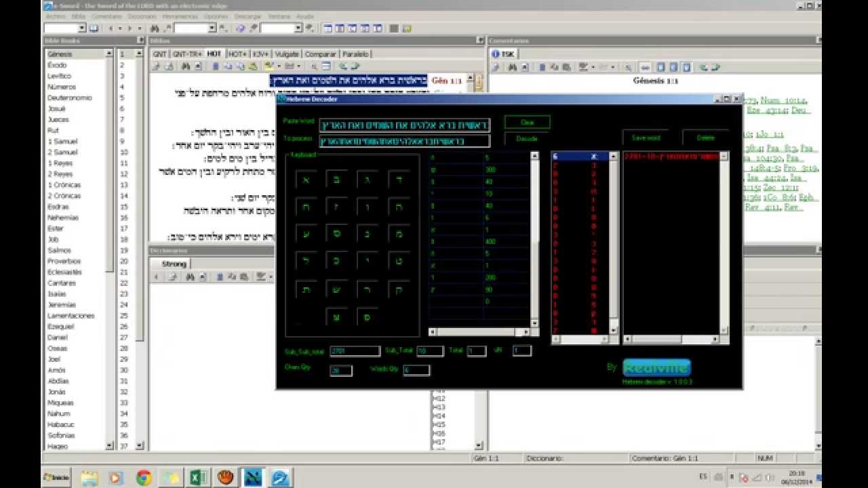Click the Dalet key on the Hebrew keyboard

399,180
